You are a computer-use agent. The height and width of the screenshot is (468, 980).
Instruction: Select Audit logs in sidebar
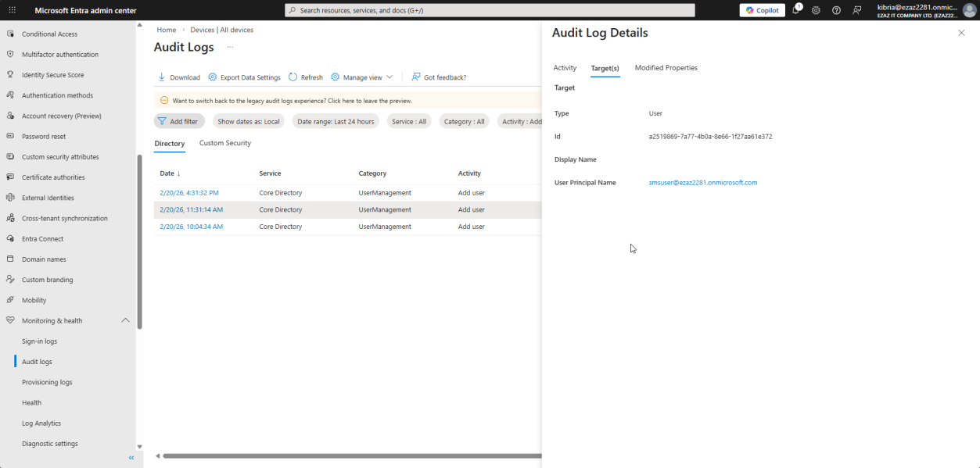click(x=37, y=362)
